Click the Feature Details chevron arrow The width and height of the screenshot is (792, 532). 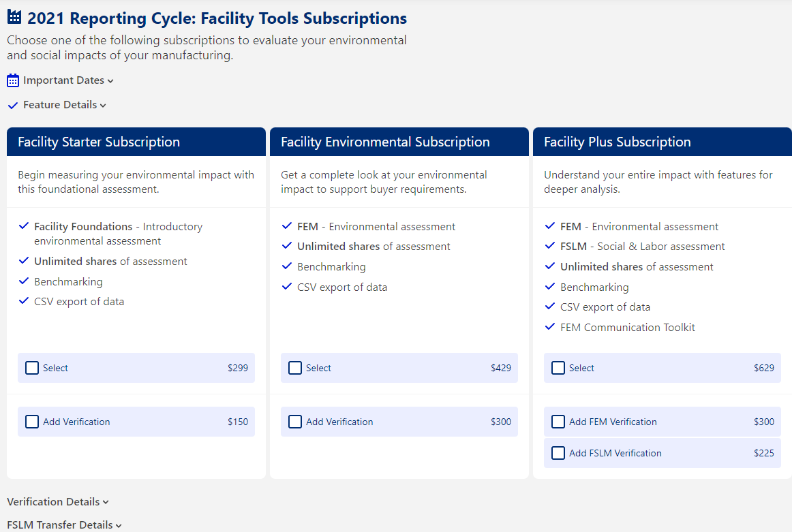click(103, 106)
